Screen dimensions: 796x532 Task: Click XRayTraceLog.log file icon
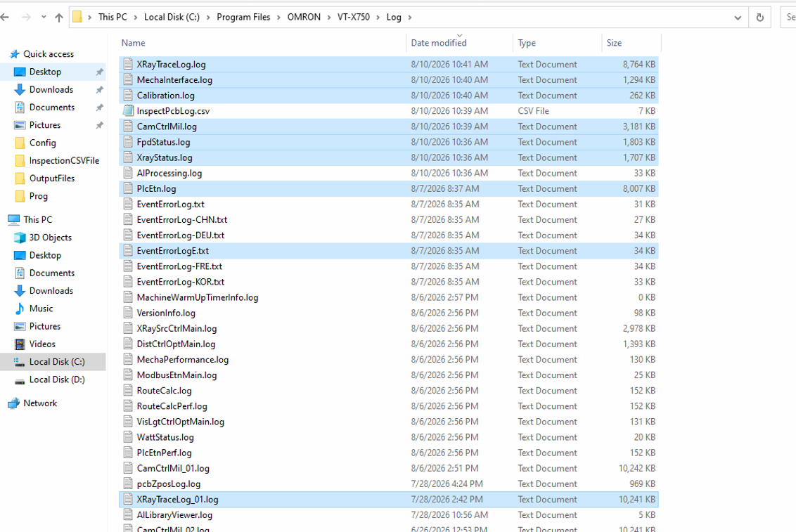[x=128, y=65]
